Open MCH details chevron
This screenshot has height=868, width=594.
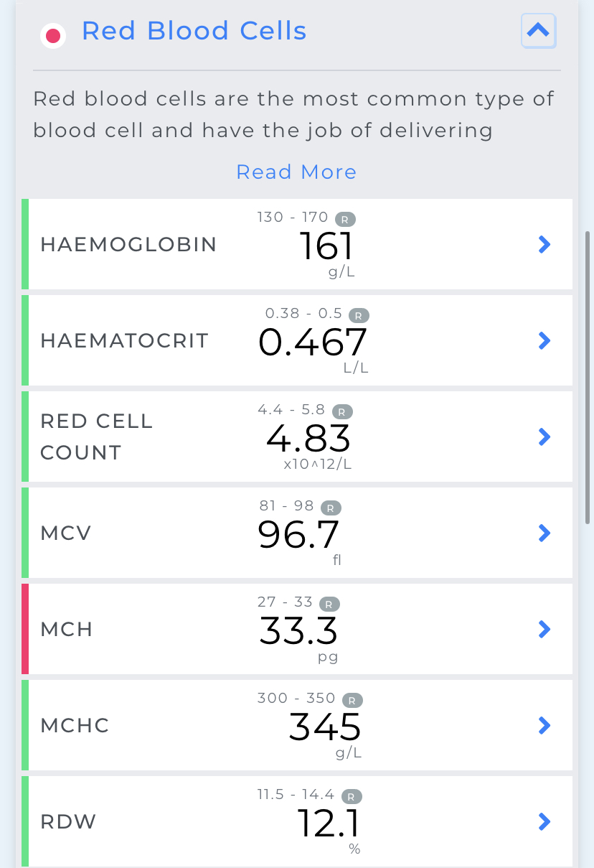tap(544, 629)
